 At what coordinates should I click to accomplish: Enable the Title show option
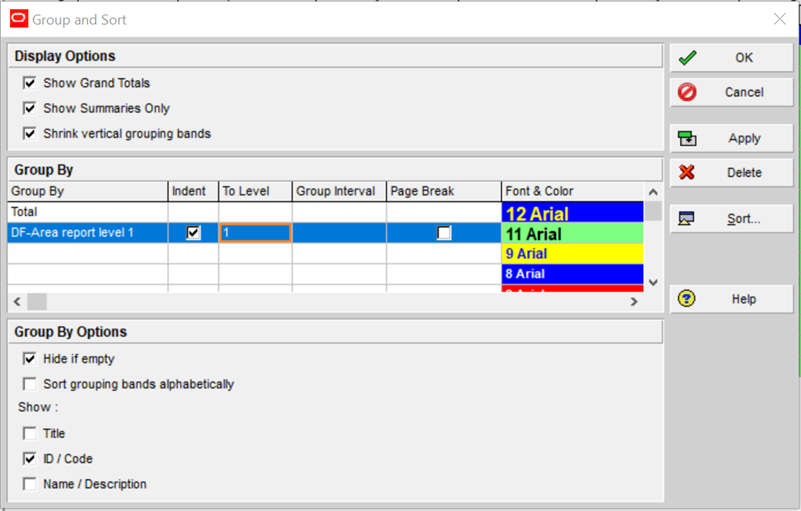point(30,433)
